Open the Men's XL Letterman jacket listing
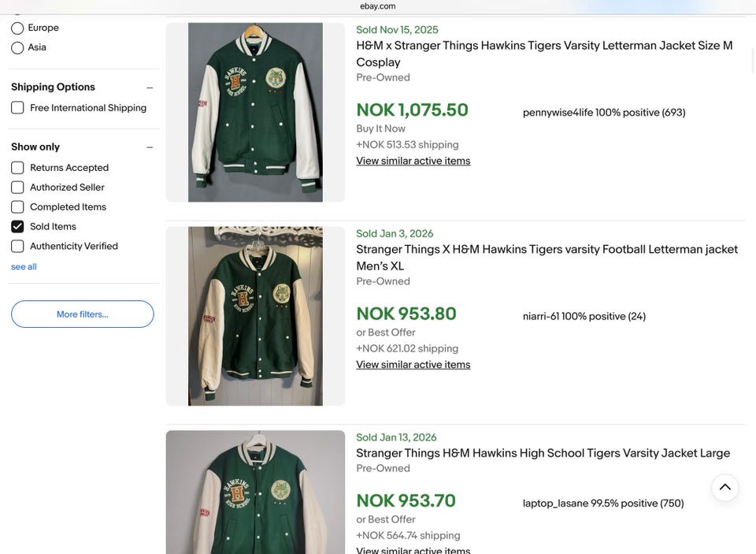 [x=547, y=250]
